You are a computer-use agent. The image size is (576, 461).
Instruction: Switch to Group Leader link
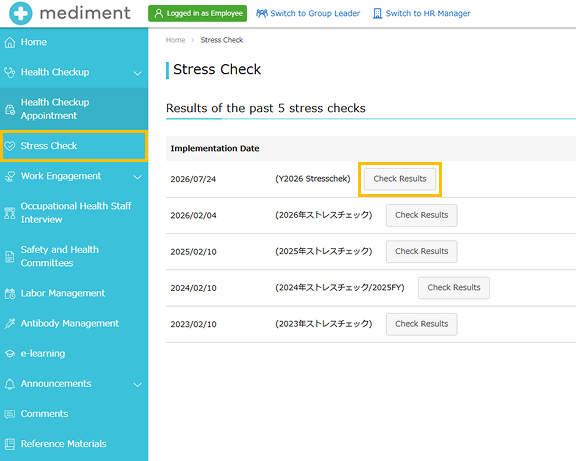pos(308,14)
